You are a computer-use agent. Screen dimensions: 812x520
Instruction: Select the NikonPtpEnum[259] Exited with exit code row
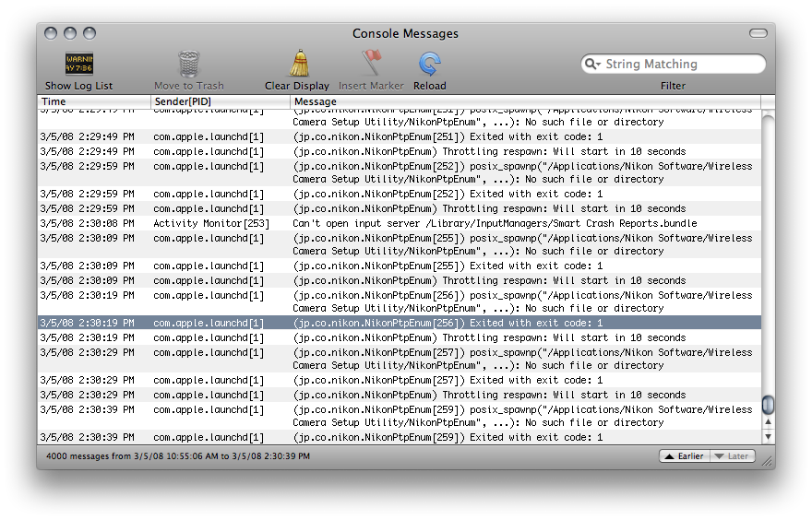(x=400, y=437)
